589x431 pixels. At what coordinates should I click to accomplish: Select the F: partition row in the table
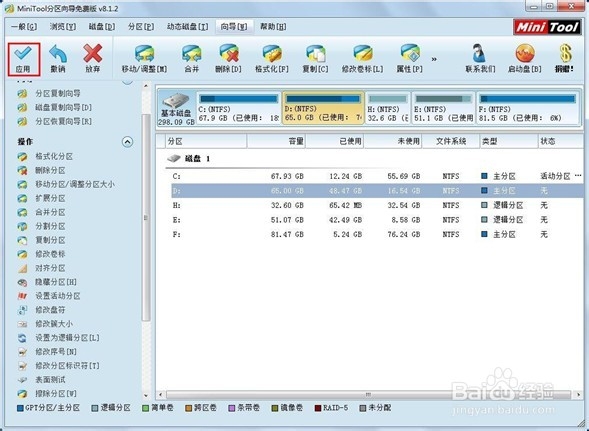coord(377,234)
